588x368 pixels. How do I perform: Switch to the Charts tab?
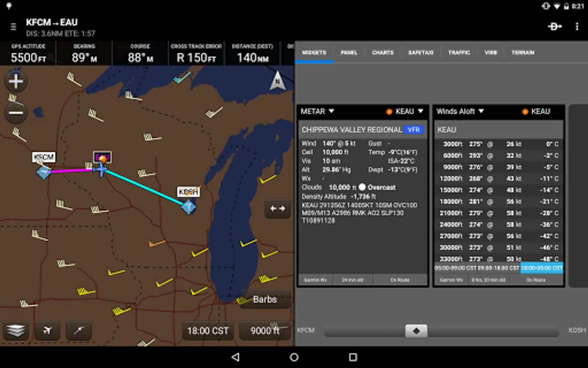point(383,52)
